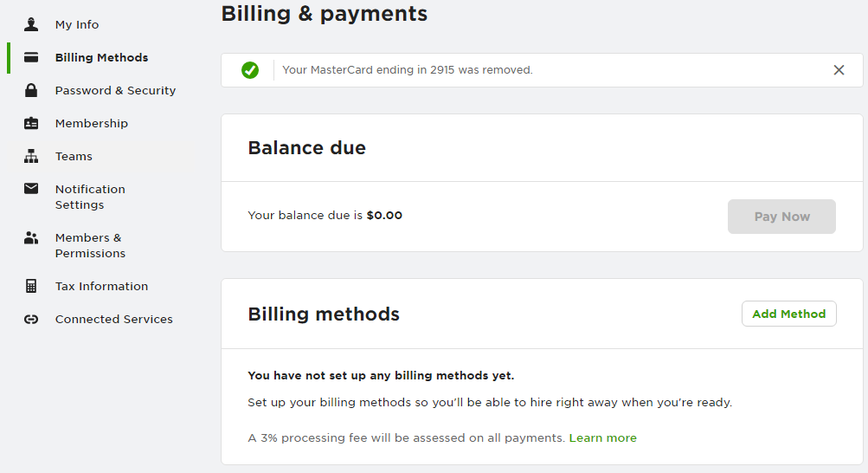868x473 pixels.
Task: Follow the Learn more link
Action: coord(602,437)
